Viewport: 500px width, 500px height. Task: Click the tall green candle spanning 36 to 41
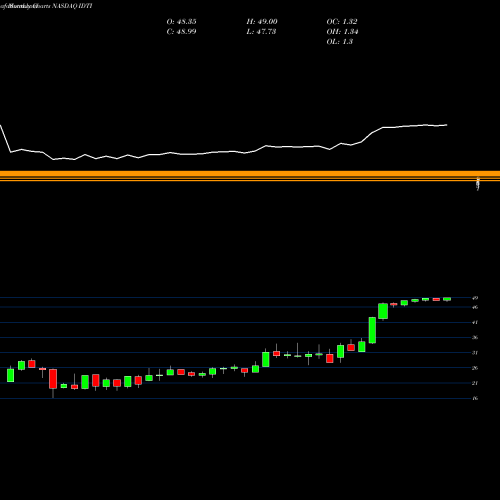pyautogui.click(x=372, y=330)
